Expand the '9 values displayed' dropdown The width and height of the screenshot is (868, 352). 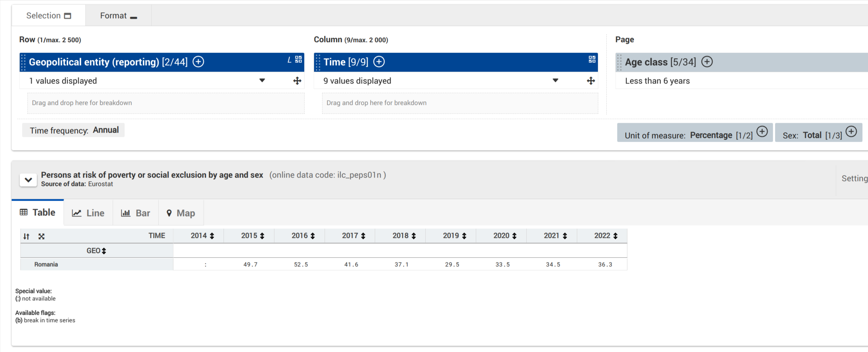coord(555,81)
